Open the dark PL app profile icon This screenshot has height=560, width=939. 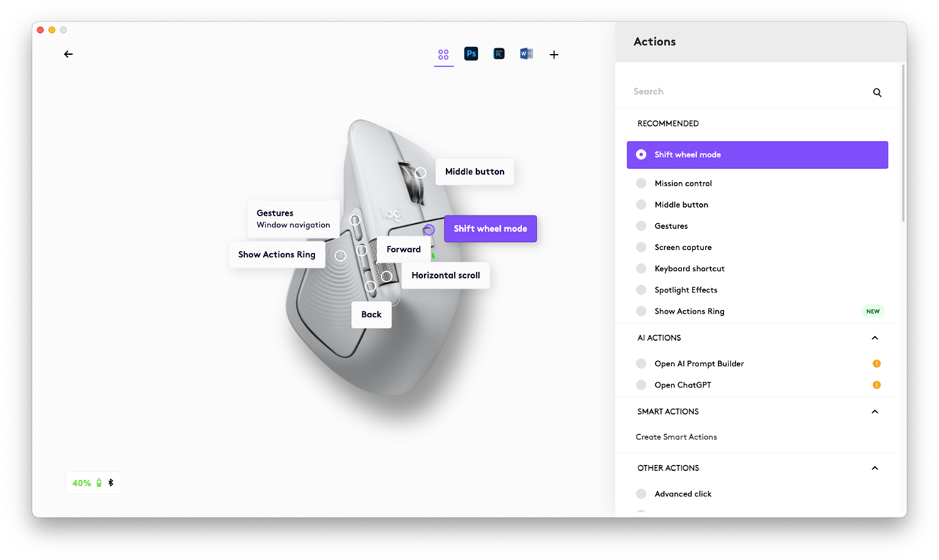pyautogui.click(x=498, y=53)
